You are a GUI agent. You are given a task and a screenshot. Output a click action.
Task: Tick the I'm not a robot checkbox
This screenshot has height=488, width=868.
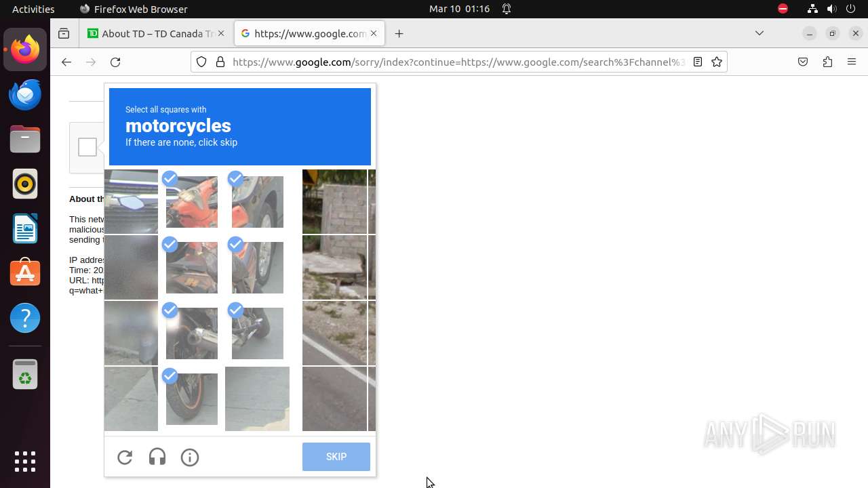coord(87,147)
